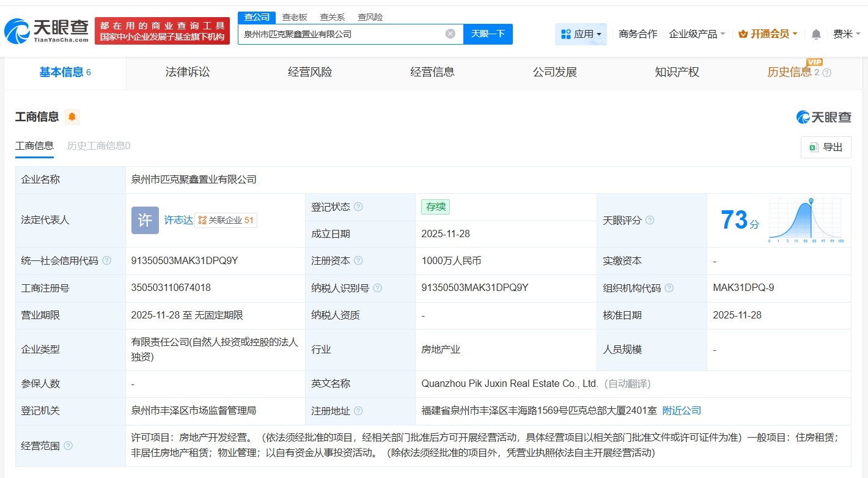Click the Excel icon on the 导出 button
Image resolution: width=868 pixels, height=478 pixels.
tap(813, 147)
